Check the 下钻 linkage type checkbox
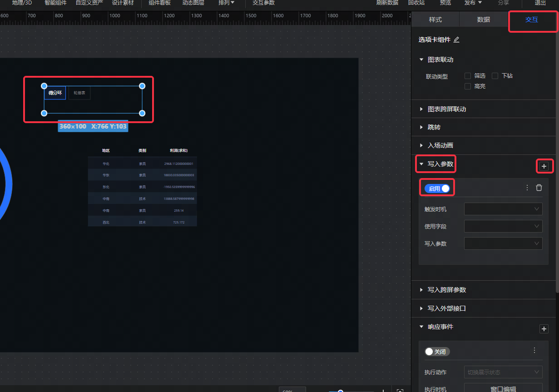Image resolution: width=559 pixels, height=392 pixels. point(495,76)
